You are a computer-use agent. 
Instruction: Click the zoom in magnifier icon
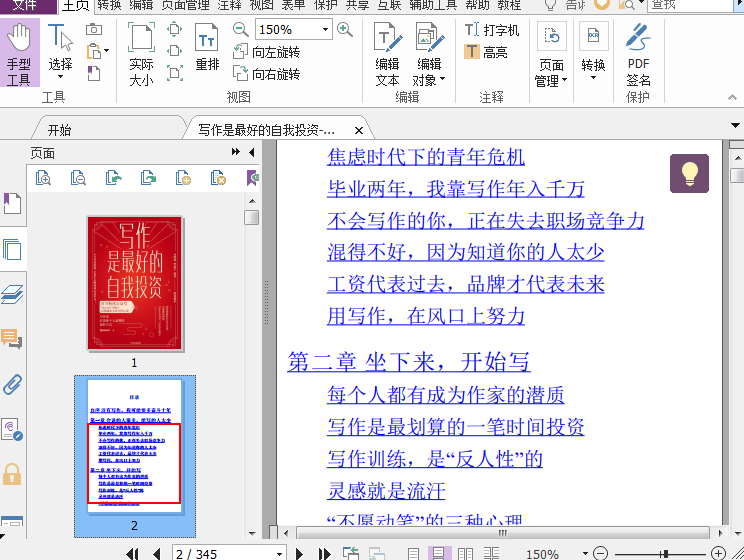click(345, 29)
